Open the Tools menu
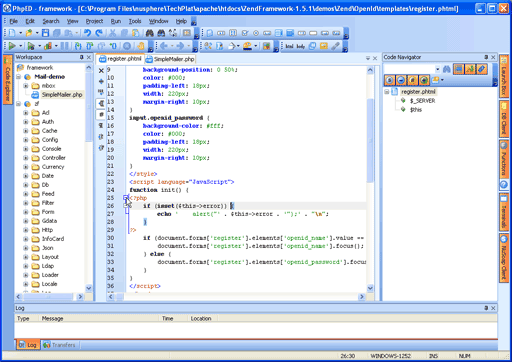 coord(135,21)
